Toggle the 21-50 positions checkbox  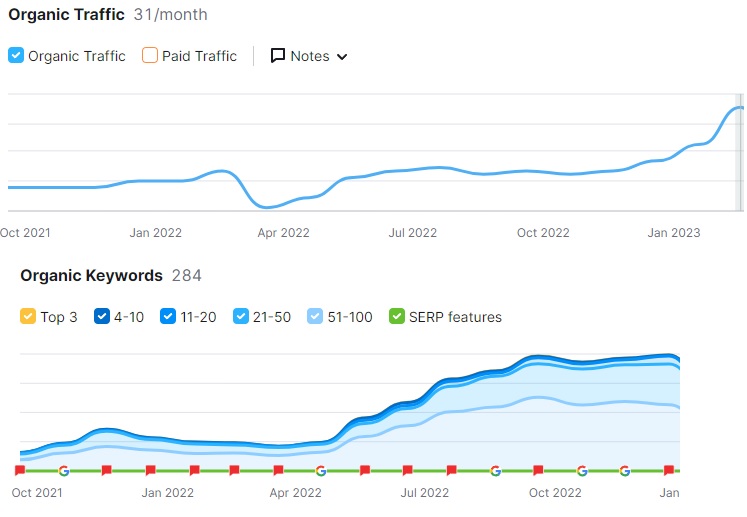click(x=241, y=317)
